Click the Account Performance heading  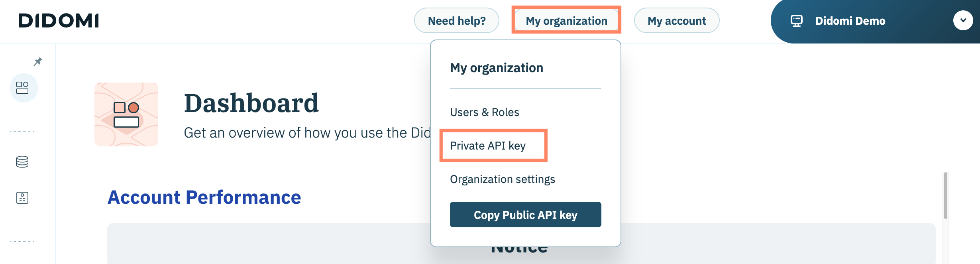click(204, 197)
